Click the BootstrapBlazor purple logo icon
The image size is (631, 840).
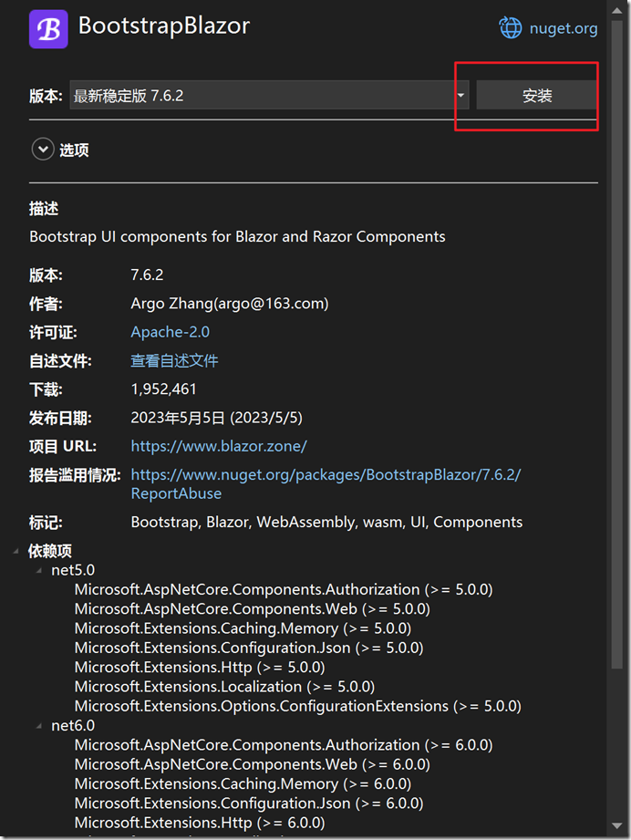tap(48, 29)
